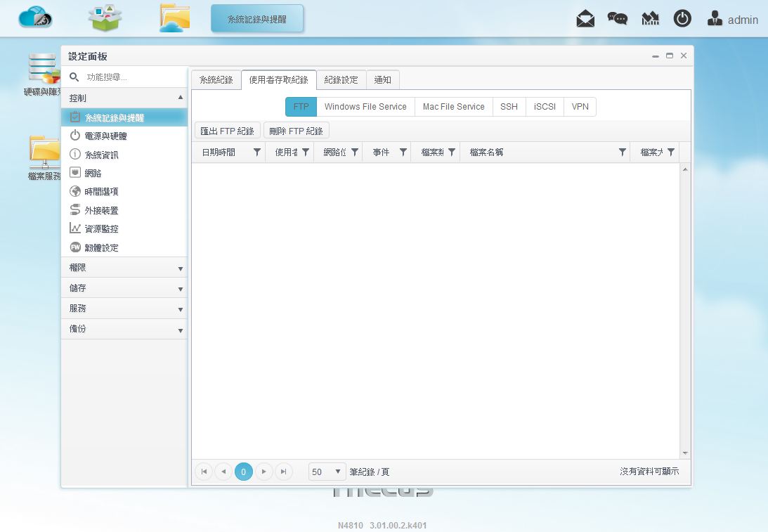Open the cloud icon in top bar

click(x=35, y=18)
